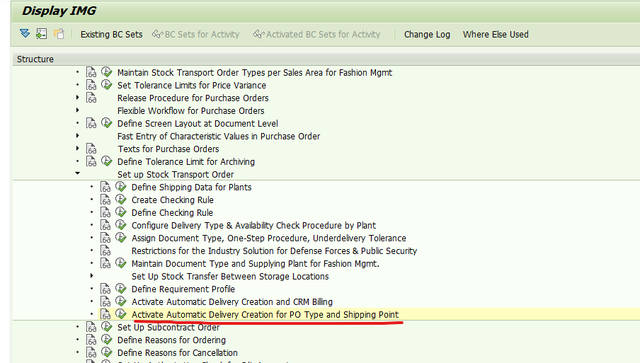Execute activity Define Tolerance Limit for Archiving
The height and width of the screenshot is (363, 640).
107,161
